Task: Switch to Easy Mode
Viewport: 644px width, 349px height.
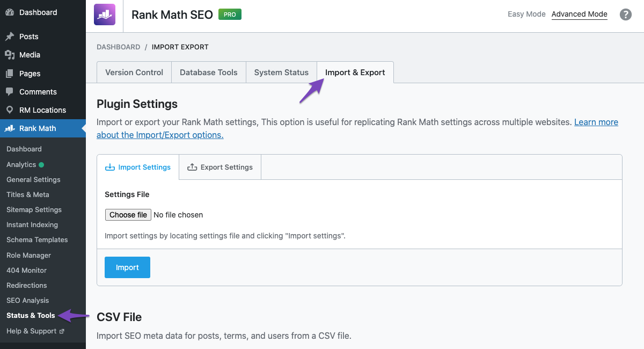Action: 526,14
